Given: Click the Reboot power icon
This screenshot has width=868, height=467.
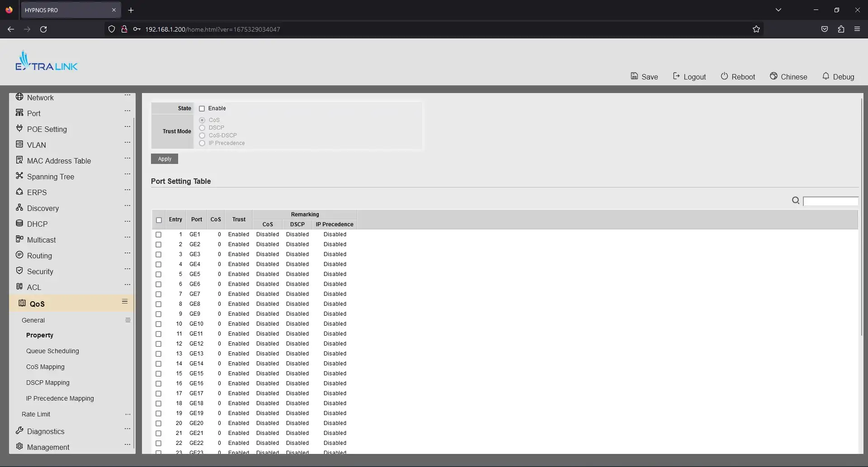Looking at the screenshot, I should pos(724,76).
